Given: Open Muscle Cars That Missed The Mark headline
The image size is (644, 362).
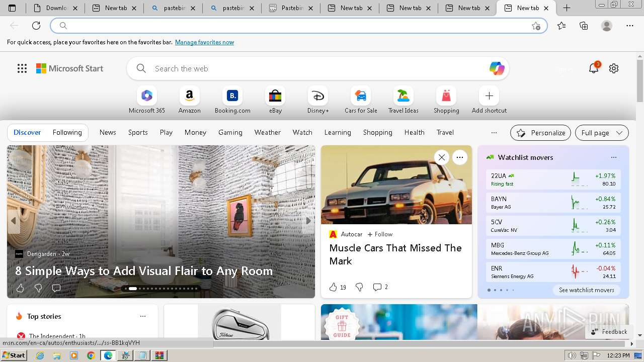Looking at the screenshot, I should click(395, 254).
